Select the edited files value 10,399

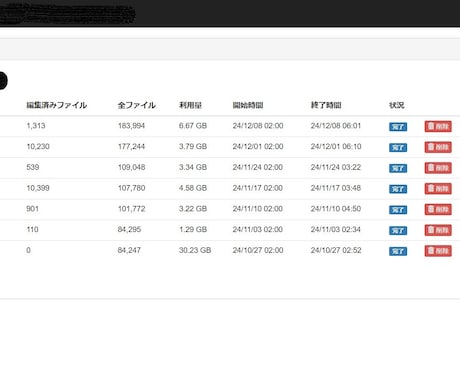(38, 188)
